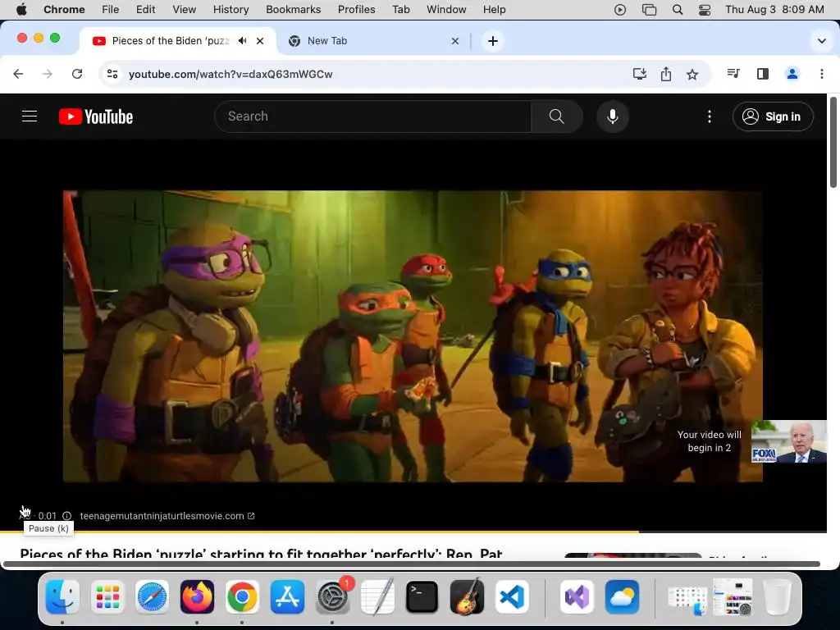
Task: Click the video title heading text
Action: 261,554
